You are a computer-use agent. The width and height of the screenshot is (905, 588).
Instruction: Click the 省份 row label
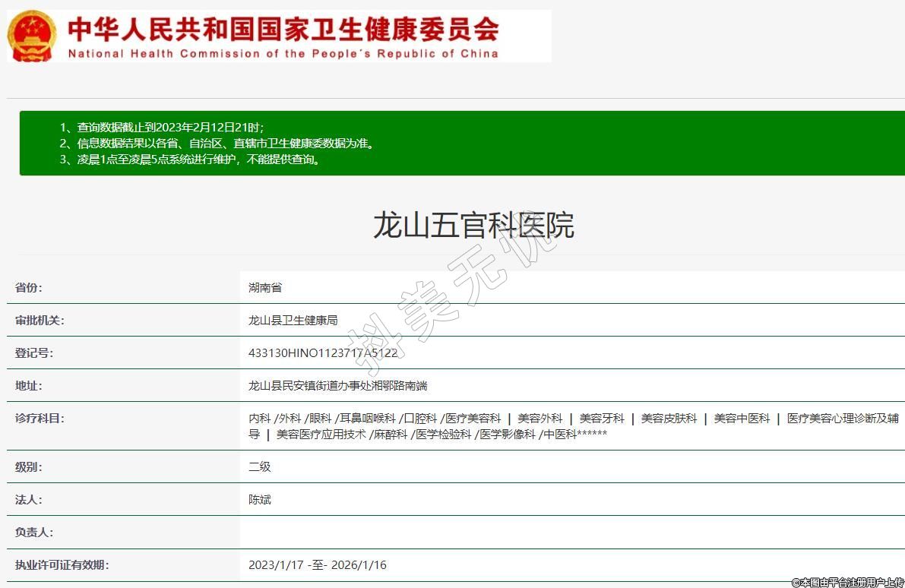[29, 288]
